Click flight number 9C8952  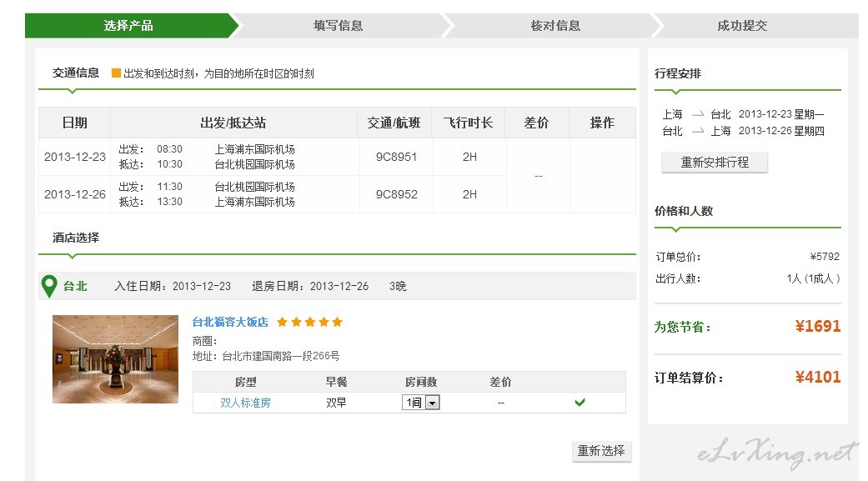[396, 194]
